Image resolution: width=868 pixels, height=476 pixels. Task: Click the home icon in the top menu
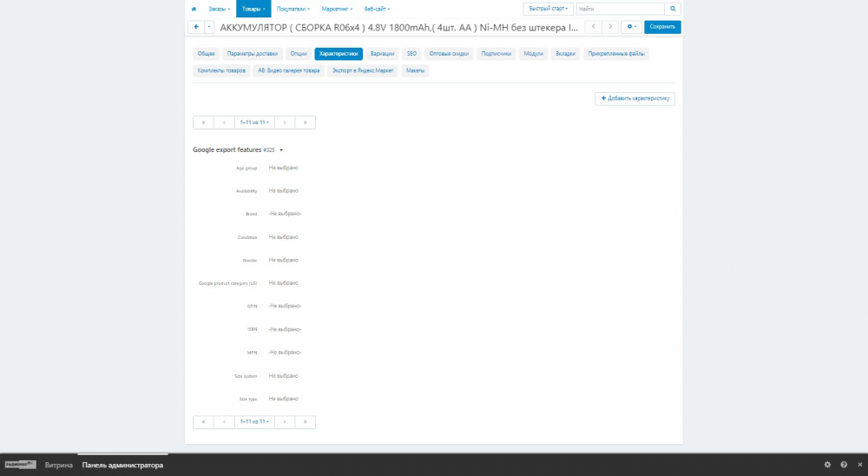pyautogui.click(x=194, y=9)
